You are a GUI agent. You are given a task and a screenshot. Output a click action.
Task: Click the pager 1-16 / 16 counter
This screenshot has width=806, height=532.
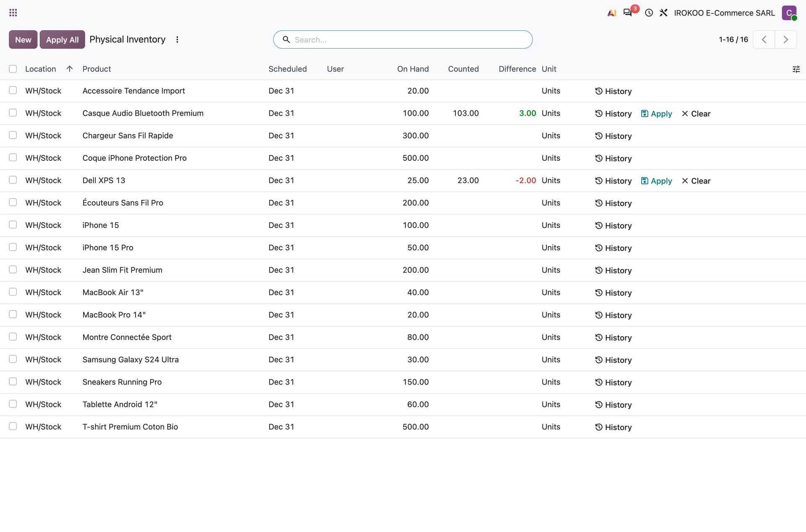click(733, 39)
